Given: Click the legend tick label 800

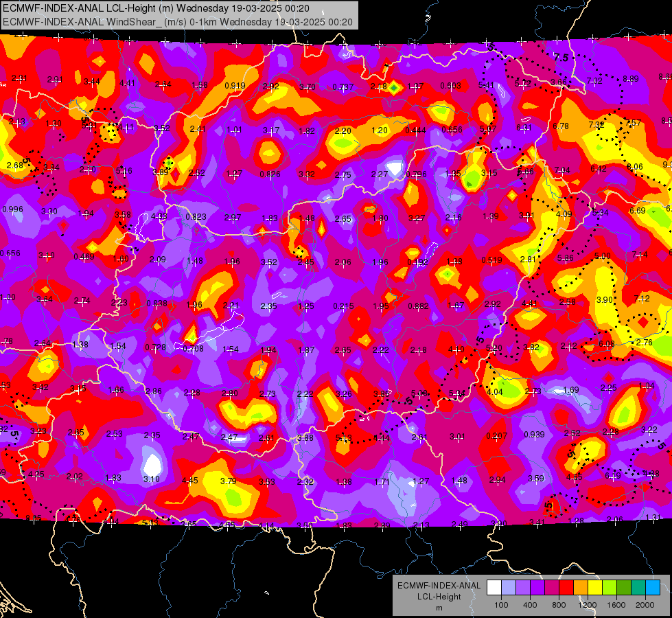Looking at the screenshot, I should click(559, 605).
